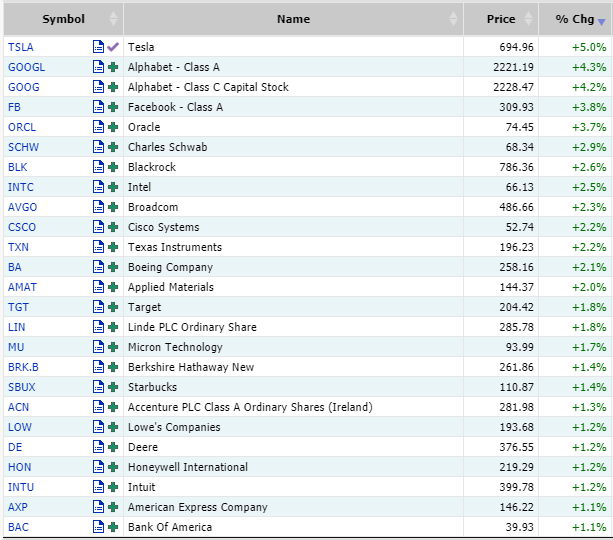Open the INTC symbol link
The image size is (613, 540).
pos(21,187)
